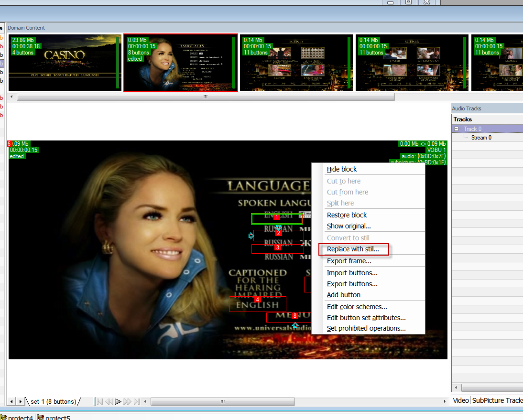Screen dimensions: 523x420
Task: Jump to last frame with skip-to-end icon
Action: pyautogui.click(x=136, y=402)
